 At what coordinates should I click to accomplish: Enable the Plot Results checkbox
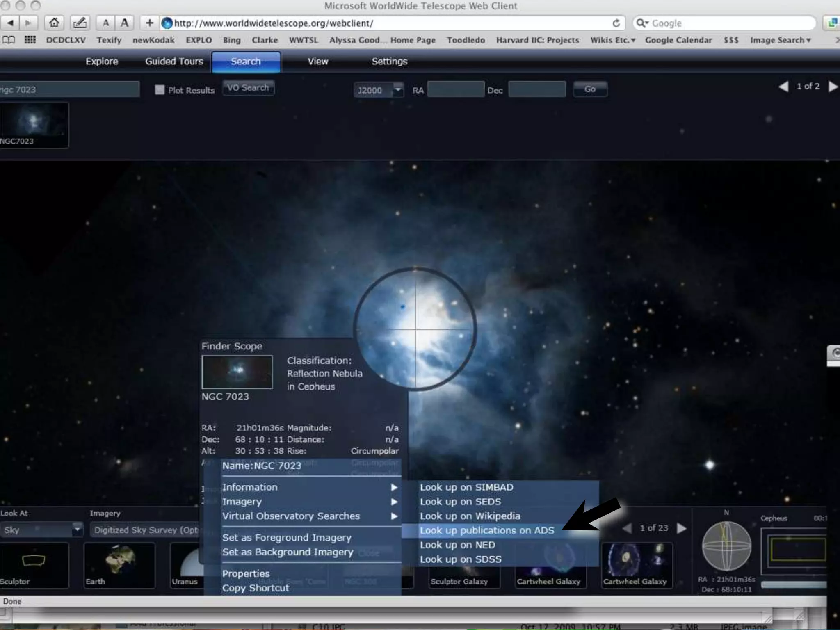(x=160, y=90)
